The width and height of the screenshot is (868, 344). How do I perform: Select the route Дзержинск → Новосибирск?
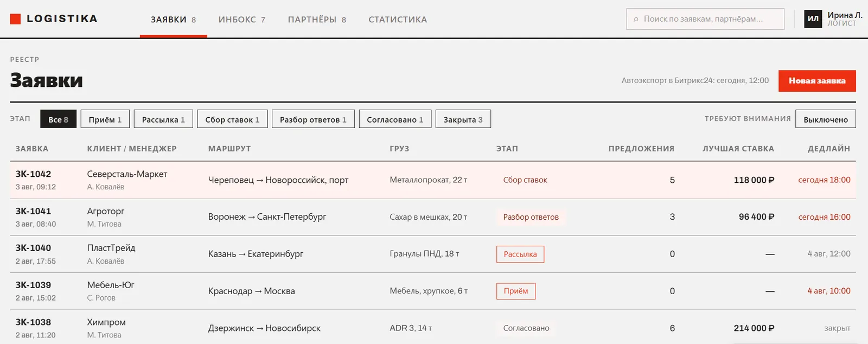tap(264, 328)
